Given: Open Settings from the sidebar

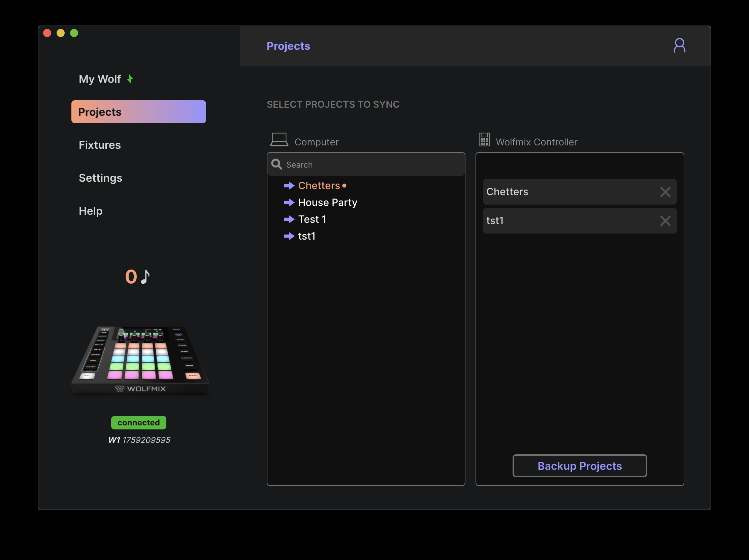Looking at the screenshot, I should (100, 178).
